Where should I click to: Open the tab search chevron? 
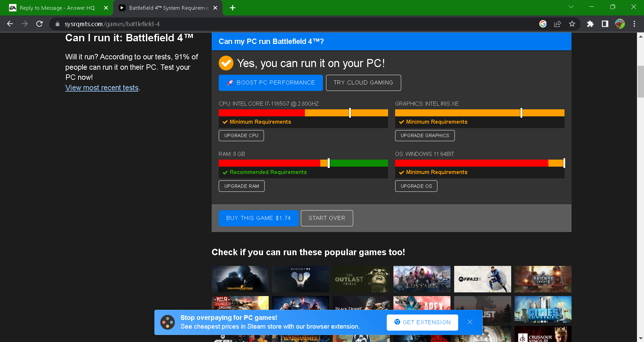(571, 7)
